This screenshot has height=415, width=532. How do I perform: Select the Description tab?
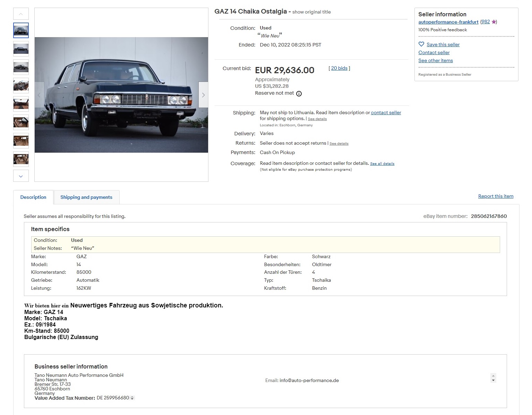click(33, 197)
